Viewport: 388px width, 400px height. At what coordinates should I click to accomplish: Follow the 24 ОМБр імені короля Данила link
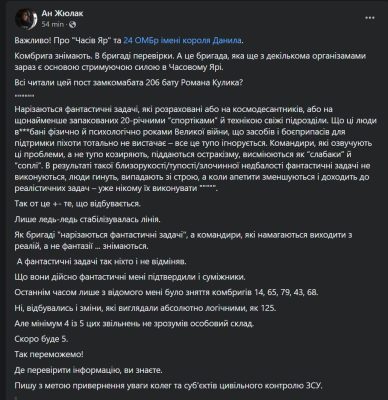(182, 40)
